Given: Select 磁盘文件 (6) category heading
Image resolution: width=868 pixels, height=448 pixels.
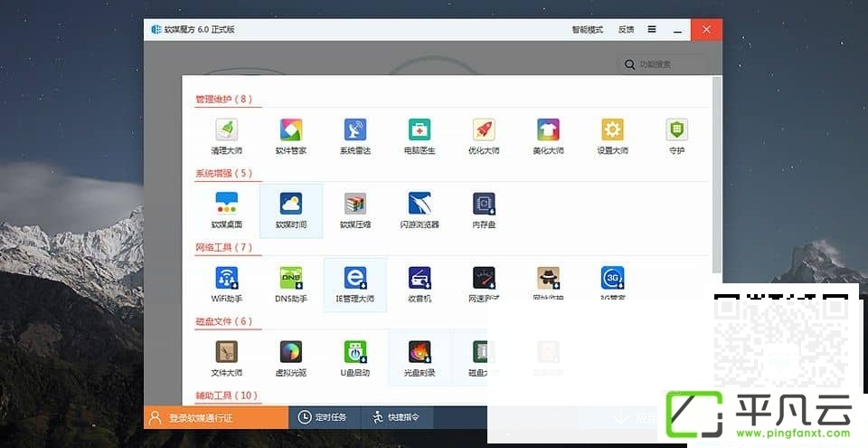Looking at the screenshot, I should pos(223,321).
